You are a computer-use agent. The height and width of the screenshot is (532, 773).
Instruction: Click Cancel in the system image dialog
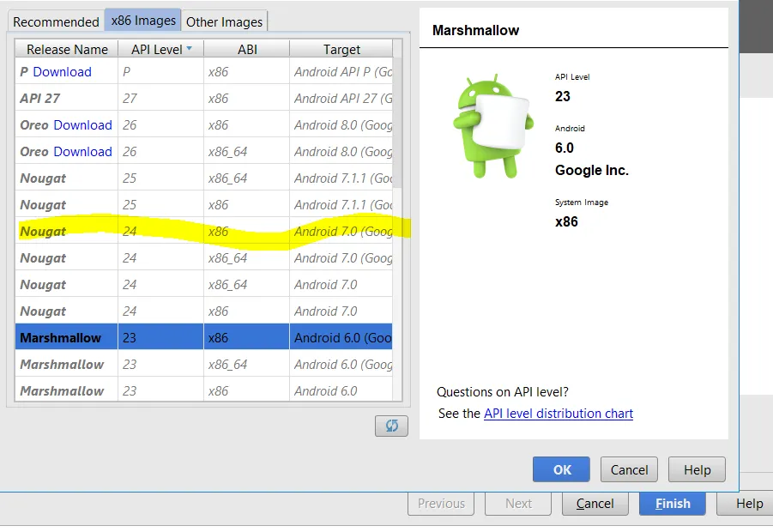click(x=629, y=469)
